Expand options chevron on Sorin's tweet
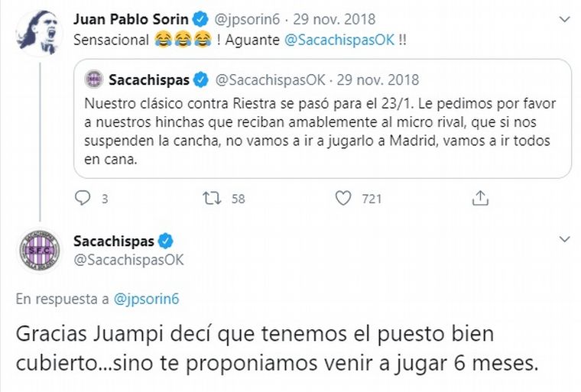Screen dimensions: 581x392 564,19
